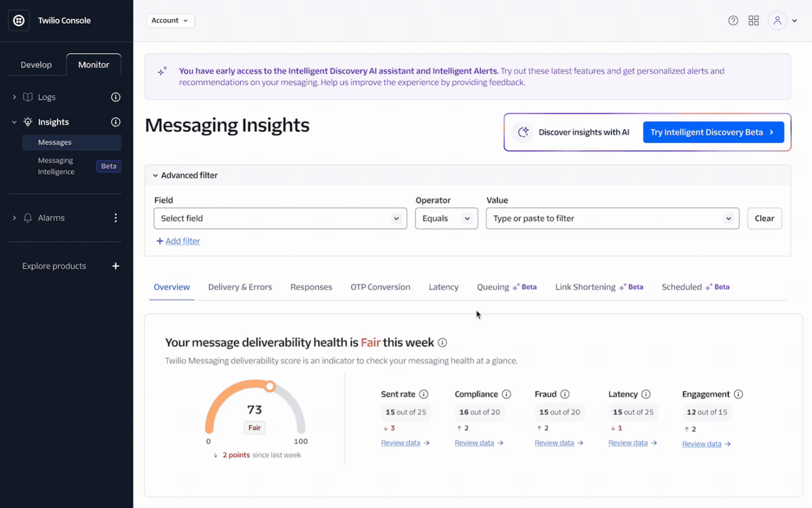Expand the Logs tree chevron
812x508 pixels.
coord(14,97)
